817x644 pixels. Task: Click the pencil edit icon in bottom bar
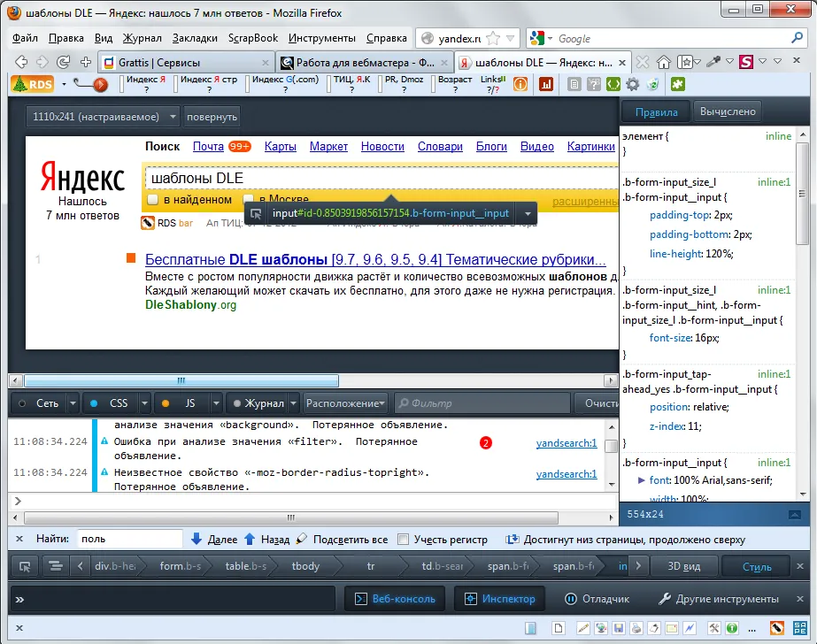pos(583,628)
